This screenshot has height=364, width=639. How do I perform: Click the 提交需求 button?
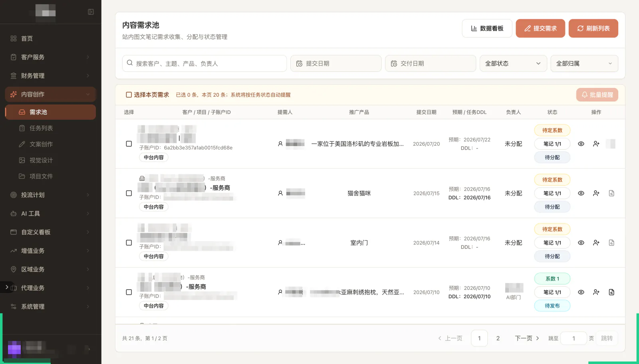point(540,28)
